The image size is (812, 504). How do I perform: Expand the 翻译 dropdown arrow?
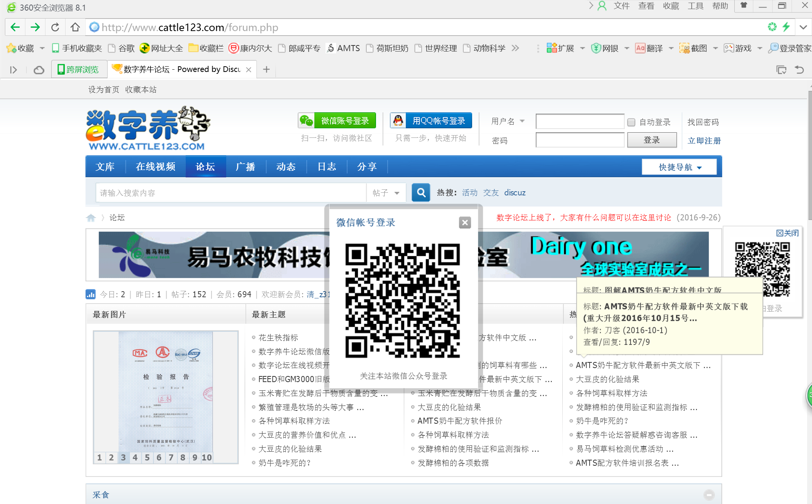(x=671, y=48)
